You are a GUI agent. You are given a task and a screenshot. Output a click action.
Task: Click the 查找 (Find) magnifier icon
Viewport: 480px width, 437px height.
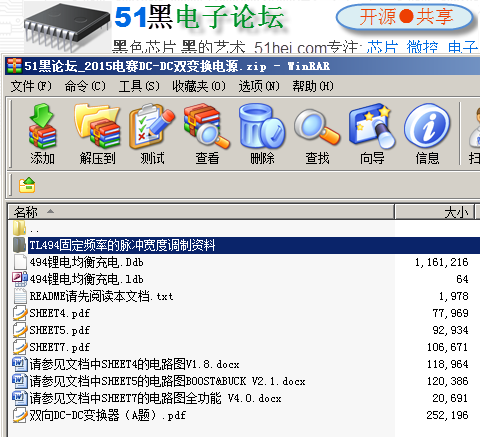point(317,127)
